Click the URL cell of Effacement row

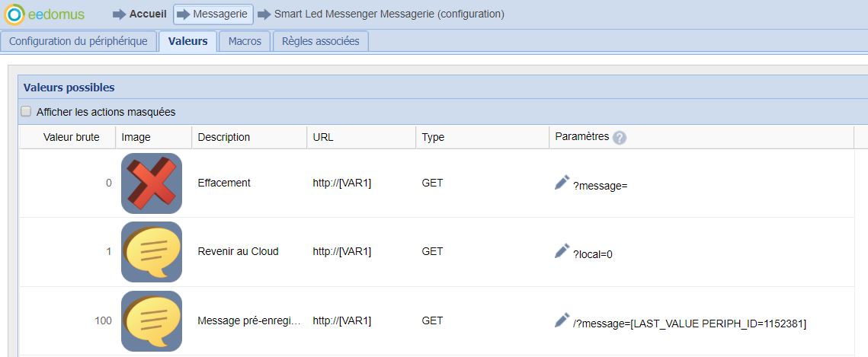(341, 183)
